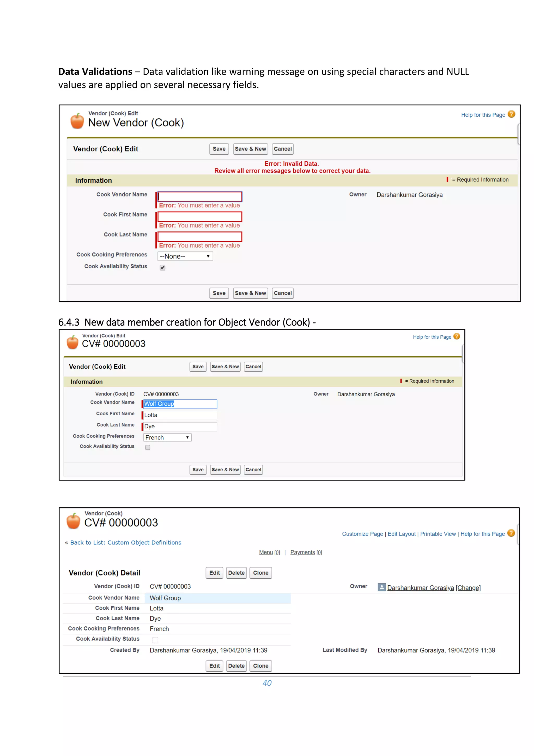Click bottom Cancel on the New Vendor form
This screenshot has height=756, width=534.
283,293
